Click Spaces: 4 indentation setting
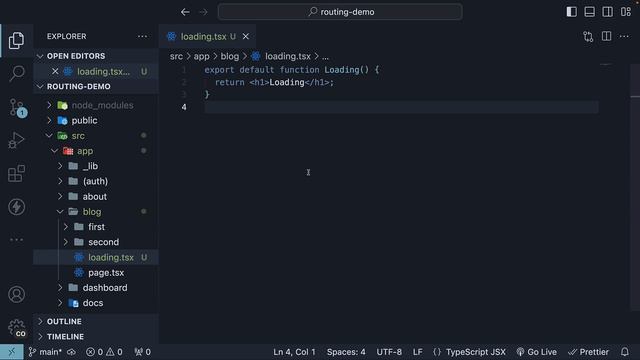This screenshot has width=640, height=360. [346, 352]
